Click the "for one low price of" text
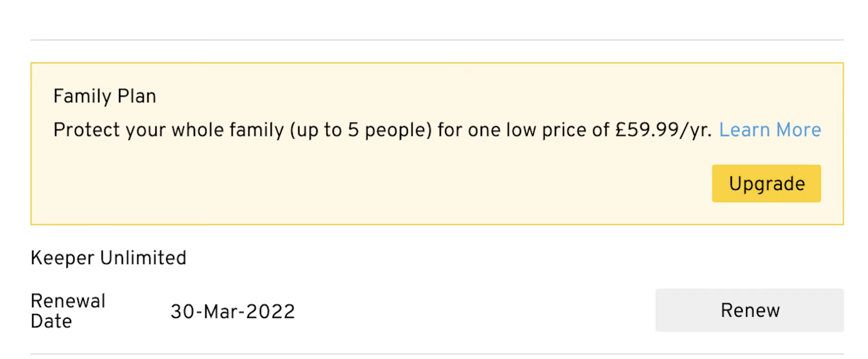Screen dimensions: 868x359 pos(523,130)
